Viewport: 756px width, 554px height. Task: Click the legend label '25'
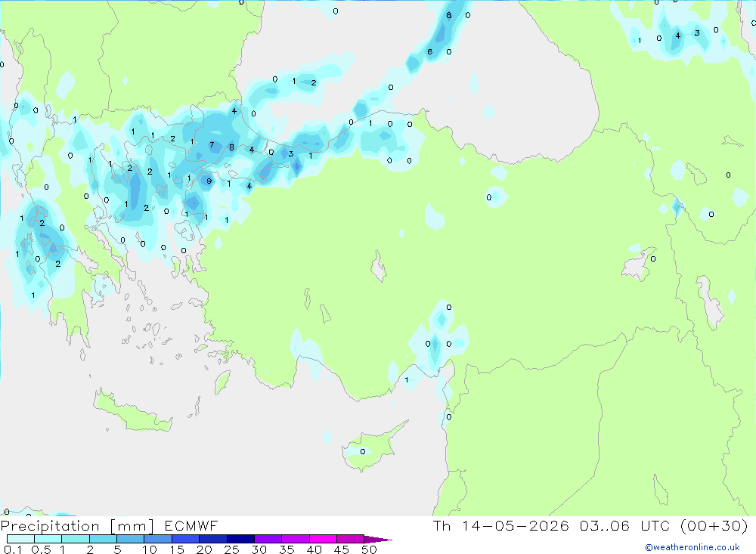232,549
